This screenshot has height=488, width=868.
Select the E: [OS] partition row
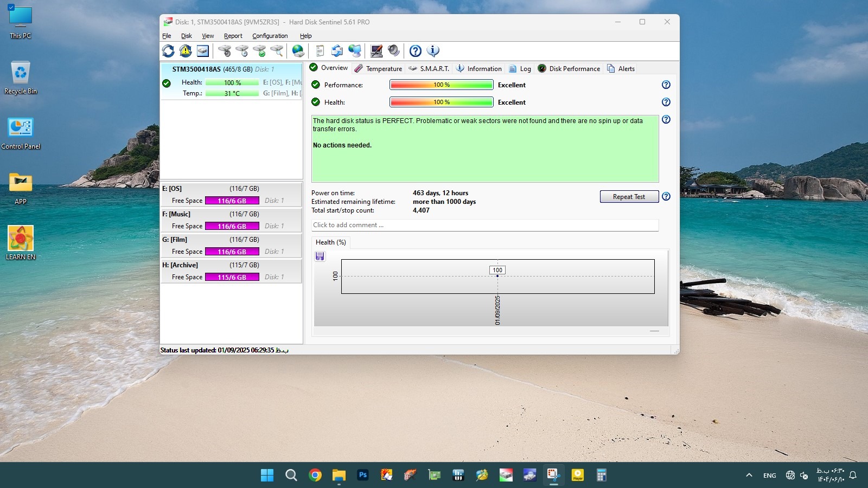[232, 194]
